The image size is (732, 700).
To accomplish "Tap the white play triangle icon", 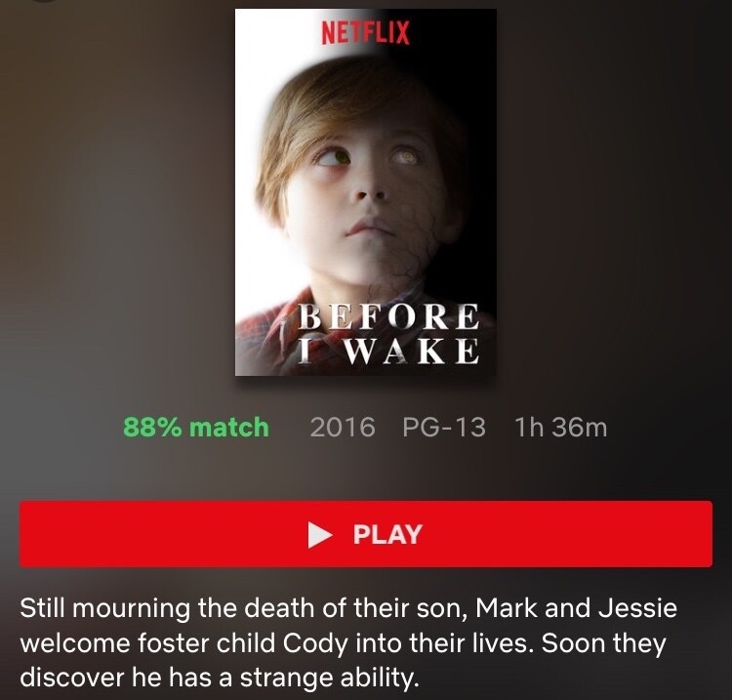I will tap(320, 535).
